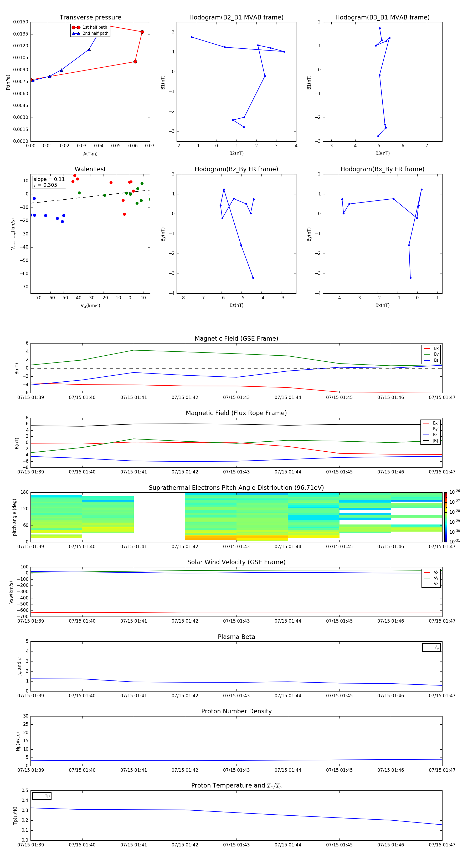Click the 'WalenTest' plot title

click(90, 169)
